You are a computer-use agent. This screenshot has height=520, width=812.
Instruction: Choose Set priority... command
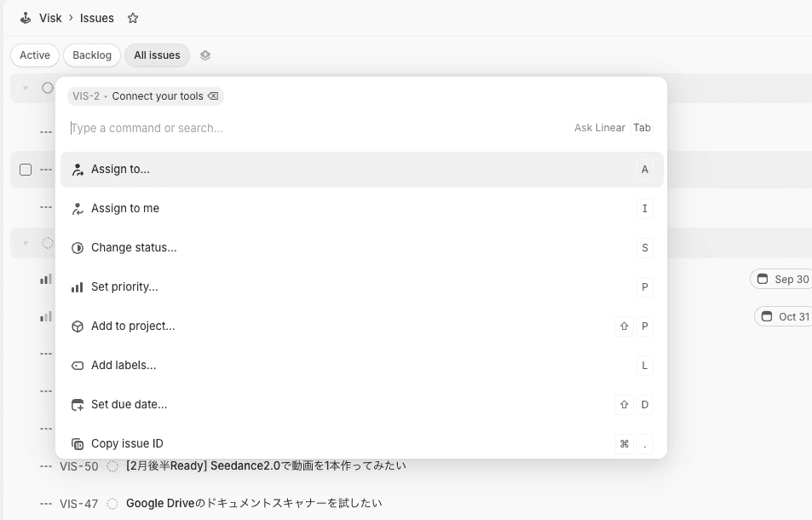(362, 287)
